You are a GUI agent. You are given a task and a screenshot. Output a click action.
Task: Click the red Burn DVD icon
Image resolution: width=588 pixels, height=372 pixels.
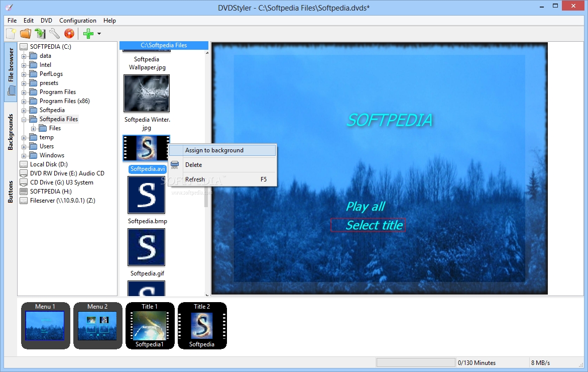click(x=69, y=34)
